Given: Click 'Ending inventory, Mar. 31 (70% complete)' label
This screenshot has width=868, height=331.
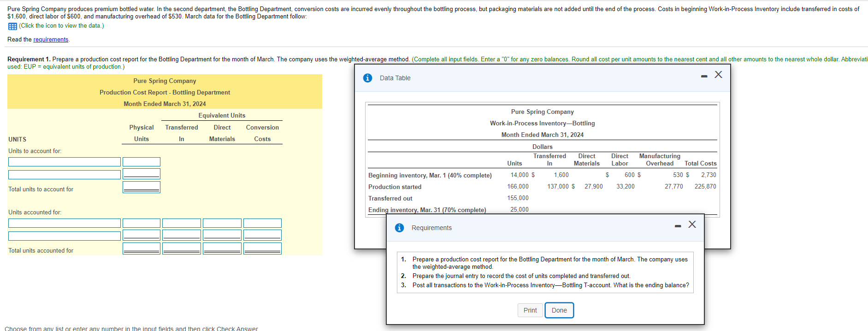Looking at the screenshot, I should click(x=427, y=210).
